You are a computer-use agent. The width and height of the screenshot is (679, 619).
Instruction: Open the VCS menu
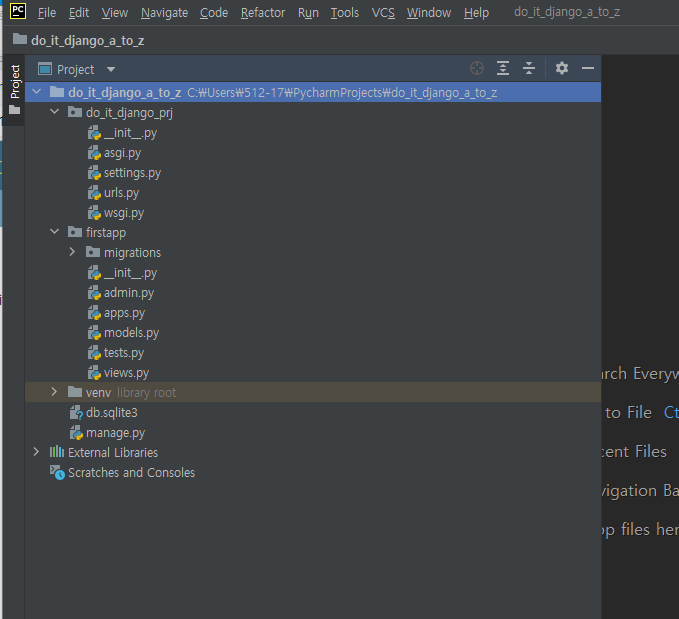click(x=383, y=13)
